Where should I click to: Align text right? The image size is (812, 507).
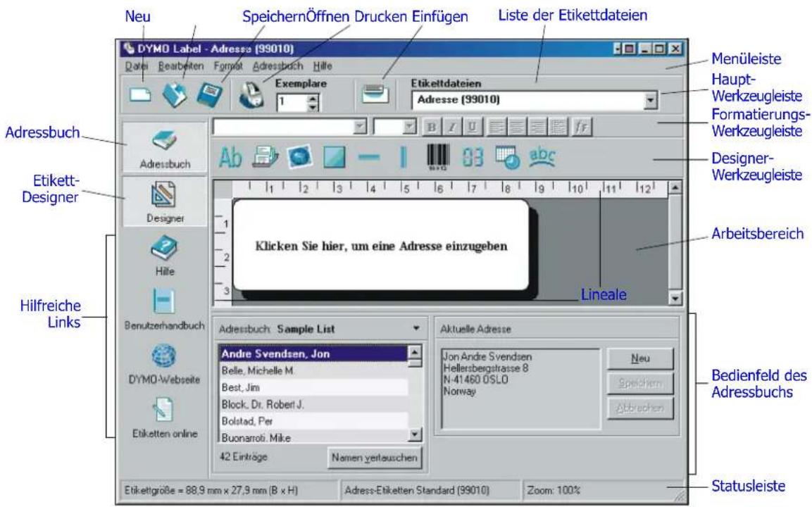point(537,127)
